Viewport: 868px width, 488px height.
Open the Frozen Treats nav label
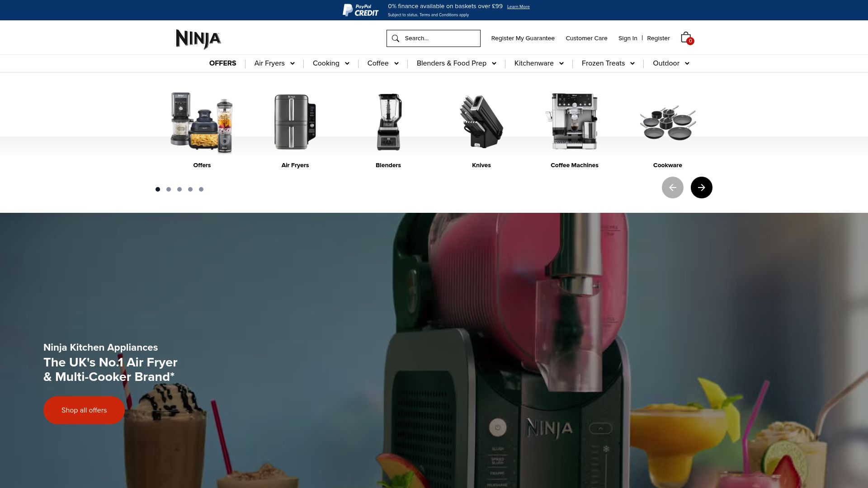(603, 63)
